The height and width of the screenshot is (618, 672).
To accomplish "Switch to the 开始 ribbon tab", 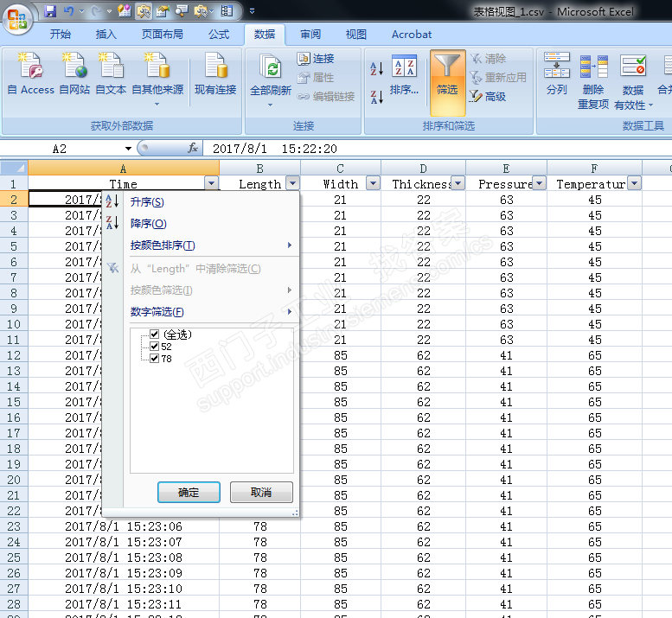I will [61, 35].
